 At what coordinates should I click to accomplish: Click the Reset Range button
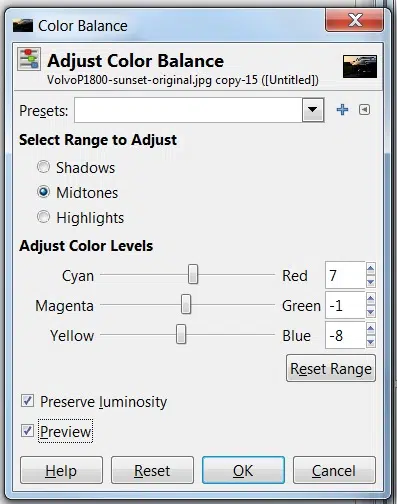pyautogui.click(x=331, y=368)
